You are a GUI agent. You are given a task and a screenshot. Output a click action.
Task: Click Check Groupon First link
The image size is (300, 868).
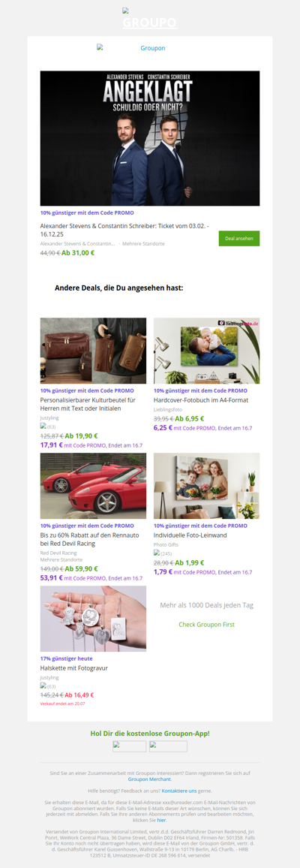click(207, 625)
